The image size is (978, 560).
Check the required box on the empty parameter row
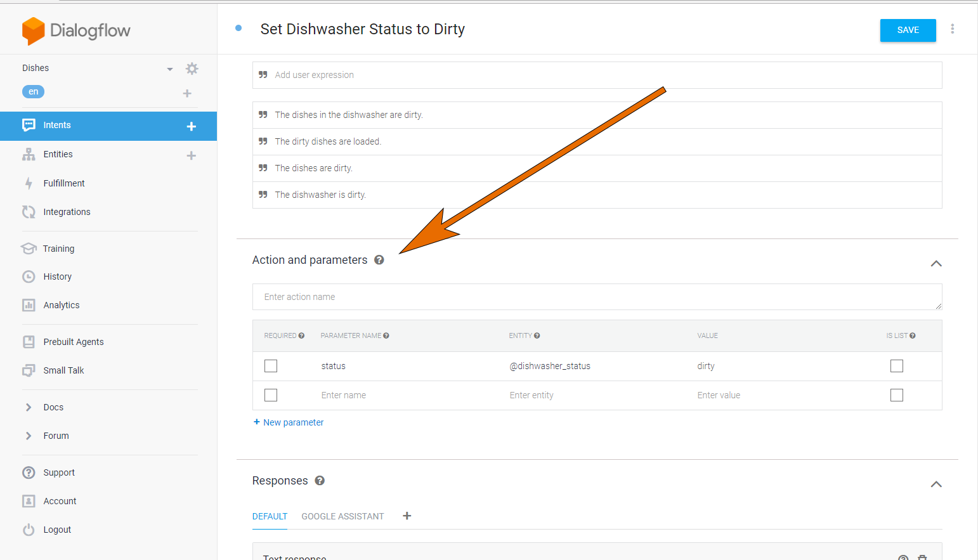coord(271,394)
